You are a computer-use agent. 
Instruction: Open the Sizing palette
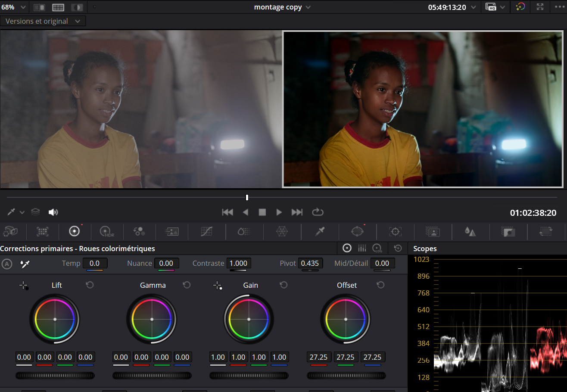click(546, 232)
